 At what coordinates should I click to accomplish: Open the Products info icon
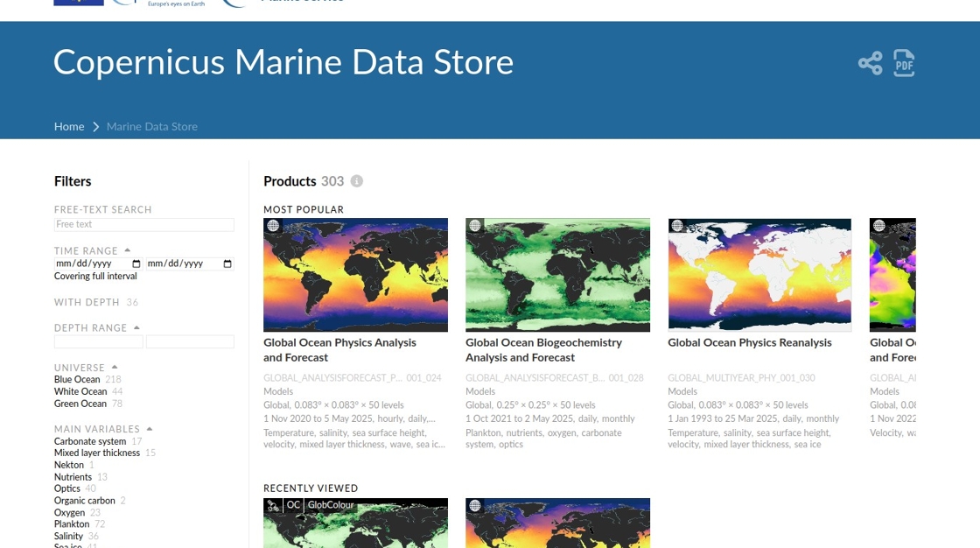356,181
